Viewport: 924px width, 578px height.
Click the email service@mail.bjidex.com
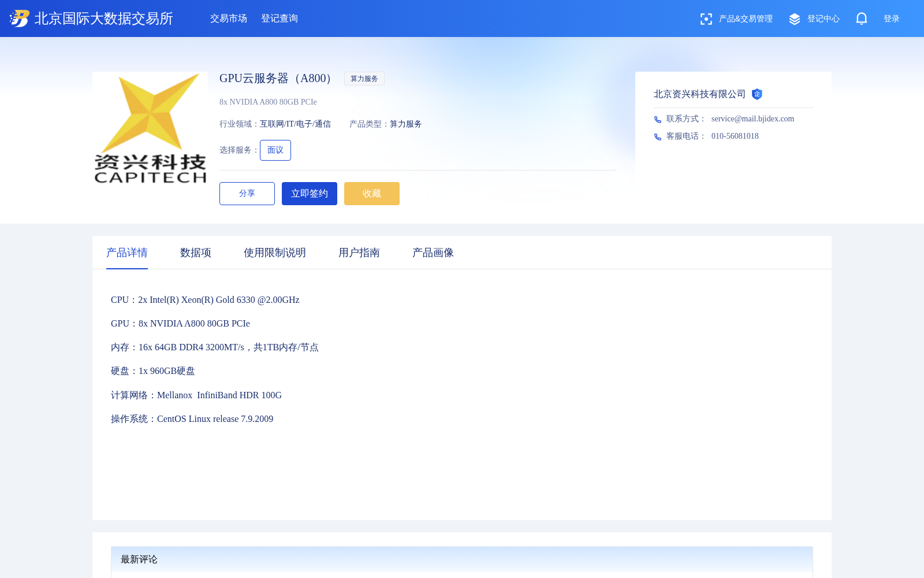pyautogui.click(x=752, y=118)
